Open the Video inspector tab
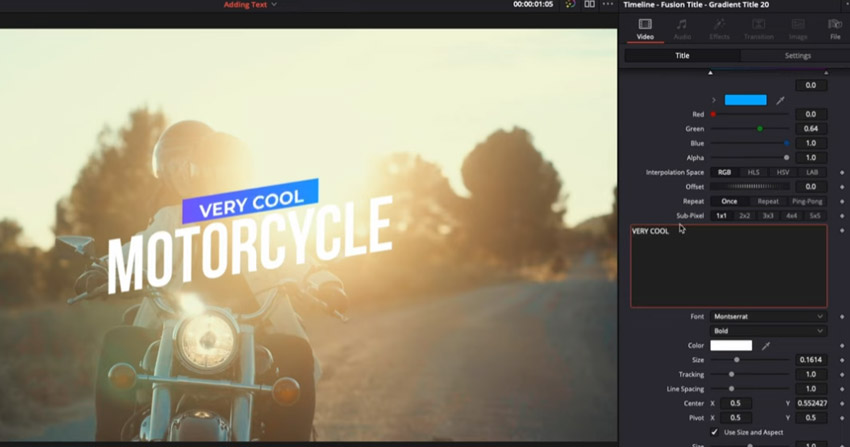 (645, 29)
